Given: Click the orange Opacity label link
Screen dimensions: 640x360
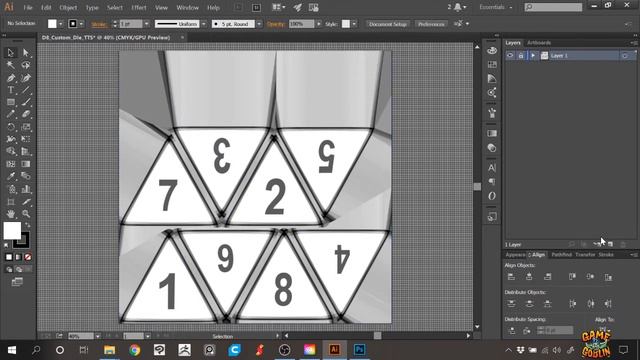Looking at the screenshot, I should coord(276,24).
